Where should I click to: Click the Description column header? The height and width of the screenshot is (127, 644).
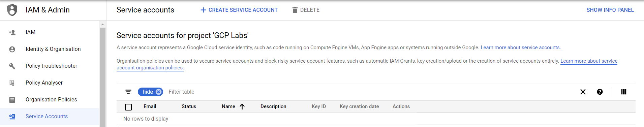tap(273, 106)
